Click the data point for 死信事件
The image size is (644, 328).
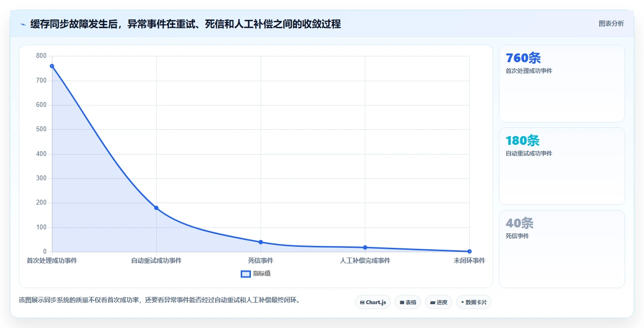point(261,242)
